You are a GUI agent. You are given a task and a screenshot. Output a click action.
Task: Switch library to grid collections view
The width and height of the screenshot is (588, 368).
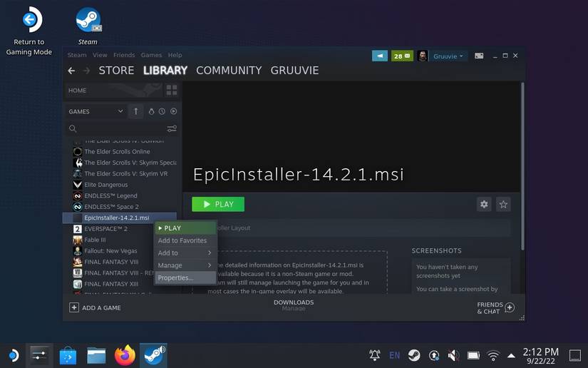pos(172,90)
